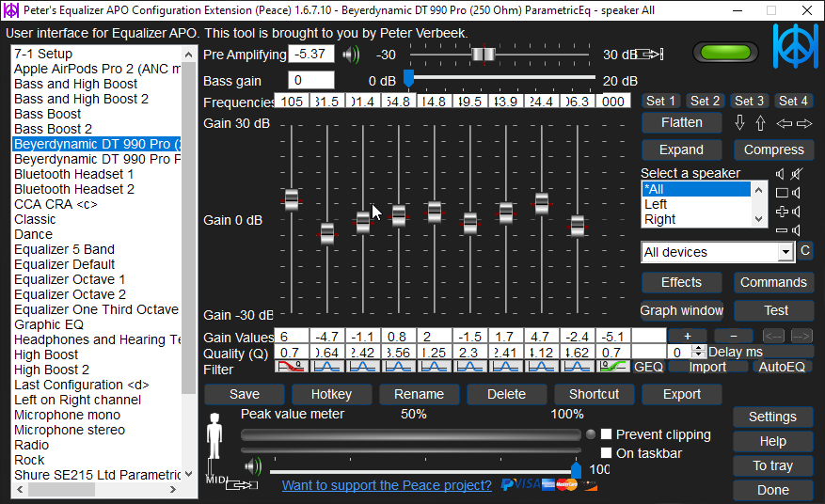The width and height of the screenshot is (825, 504).
Task: Switch to Set 2
Action: 705,101
